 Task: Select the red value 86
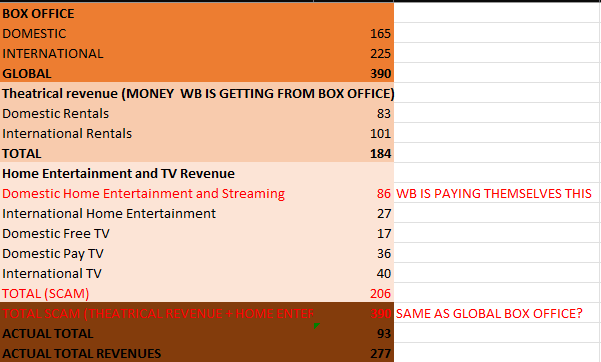point(384,194)
